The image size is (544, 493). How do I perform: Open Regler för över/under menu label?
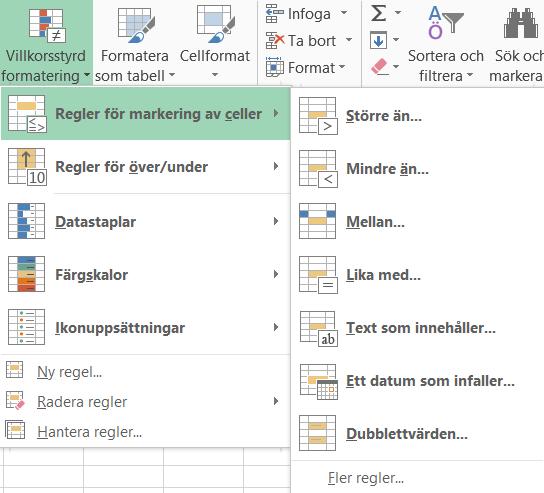click(131, 167)
